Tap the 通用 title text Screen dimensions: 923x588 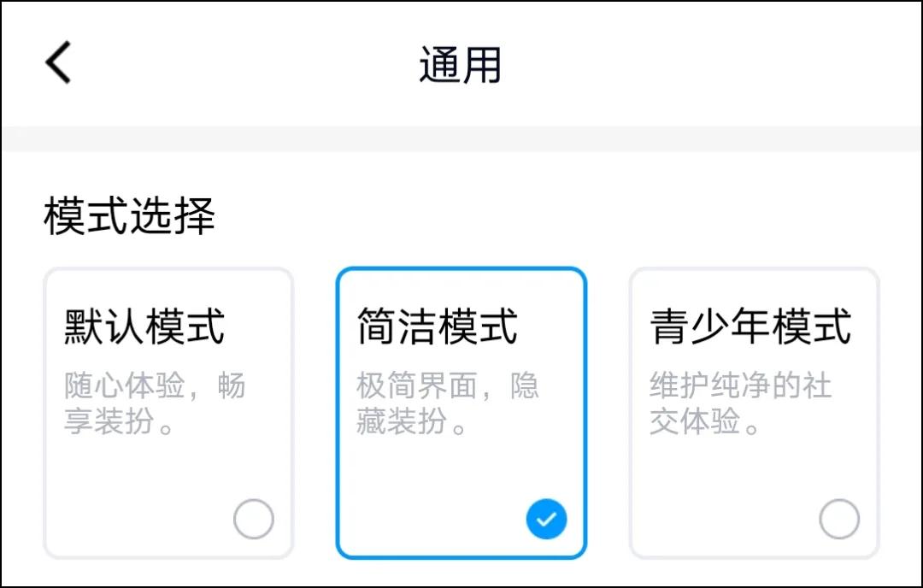[x=458, y=62]
